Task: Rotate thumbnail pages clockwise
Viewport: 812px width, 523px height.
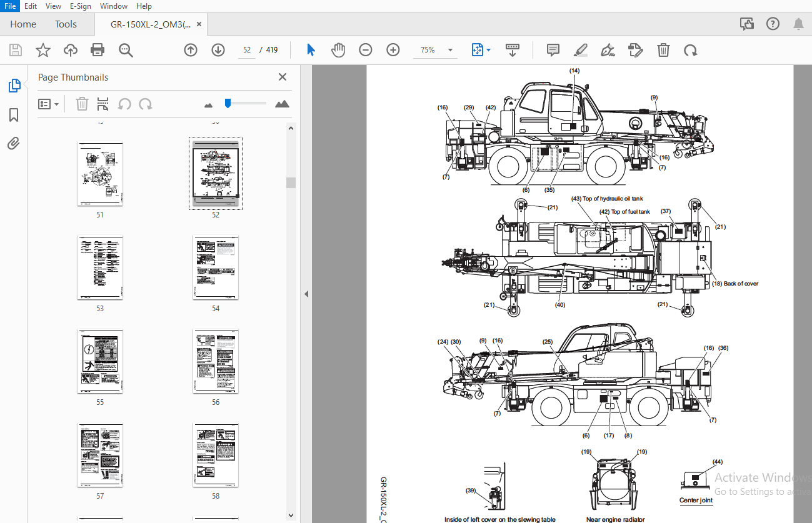Action: click(146, 104)
